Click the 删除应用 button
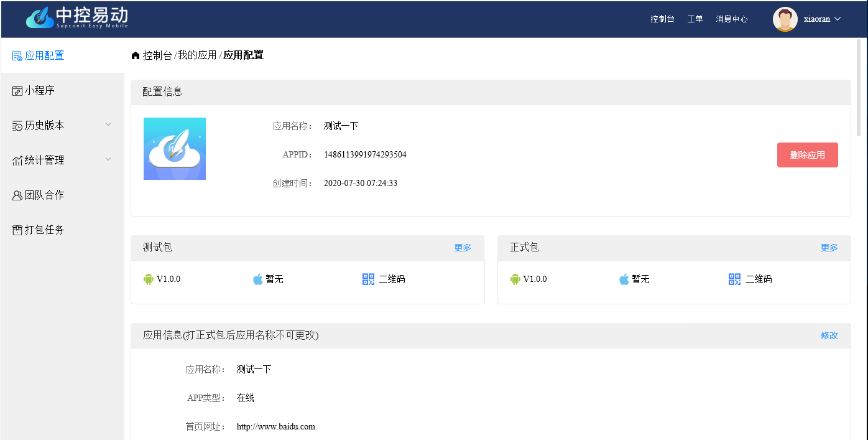Screen dimensions: 868x440 pos(808,155)
